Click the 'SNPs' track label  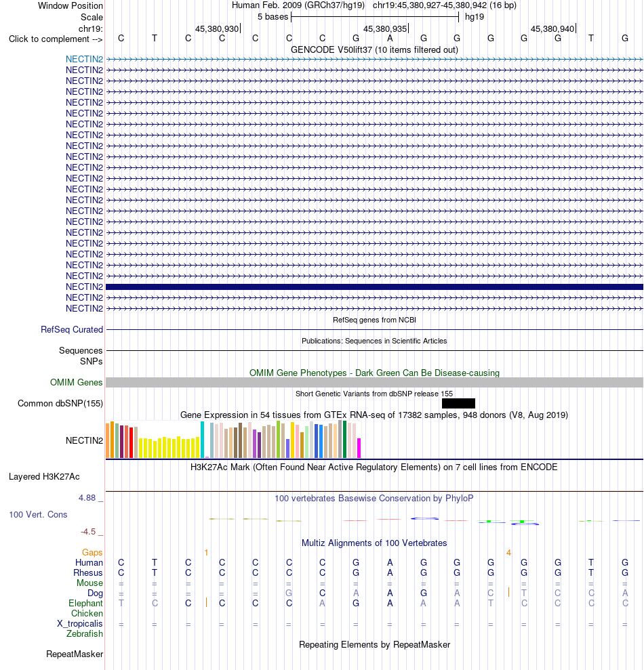click(x=91, y=361)
